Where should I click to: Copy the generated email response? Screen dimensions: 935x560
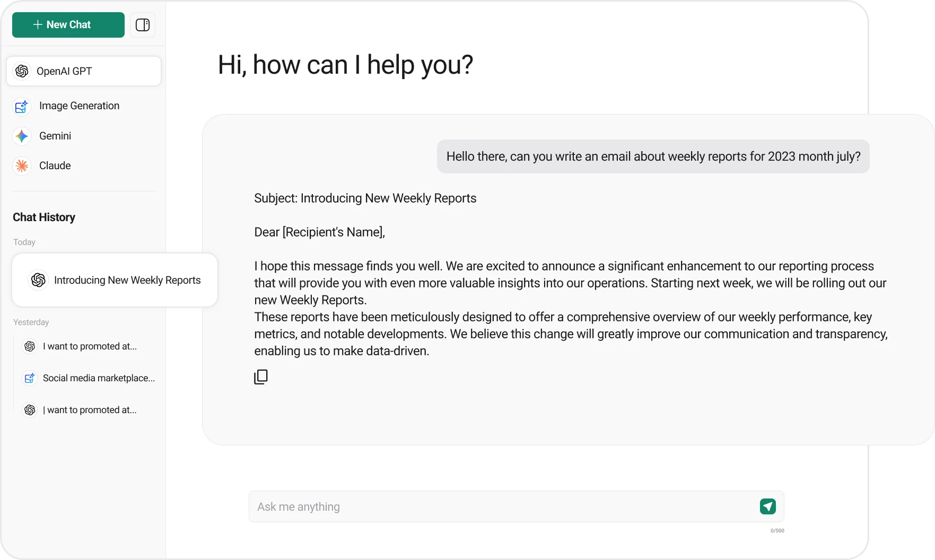260,377
